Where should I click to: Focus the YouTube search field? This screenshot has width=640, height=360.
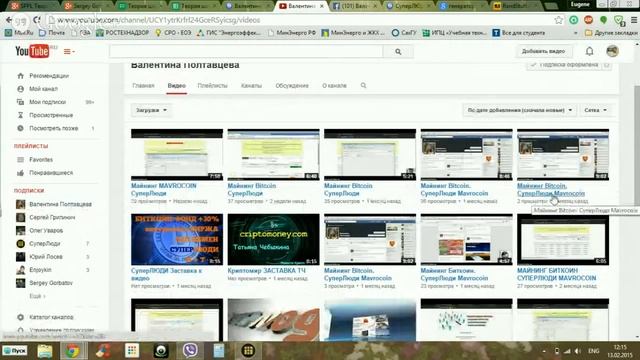246,52
